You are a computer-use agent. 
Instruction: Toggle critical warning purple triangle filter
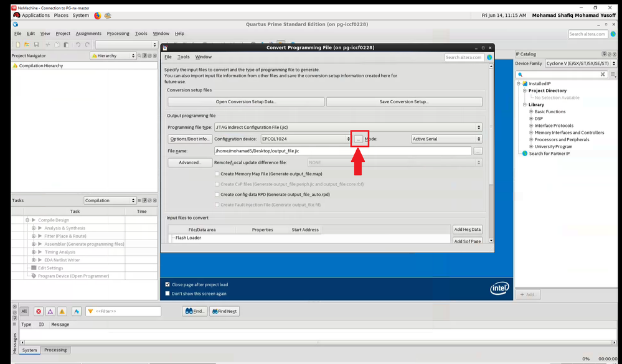50,311
